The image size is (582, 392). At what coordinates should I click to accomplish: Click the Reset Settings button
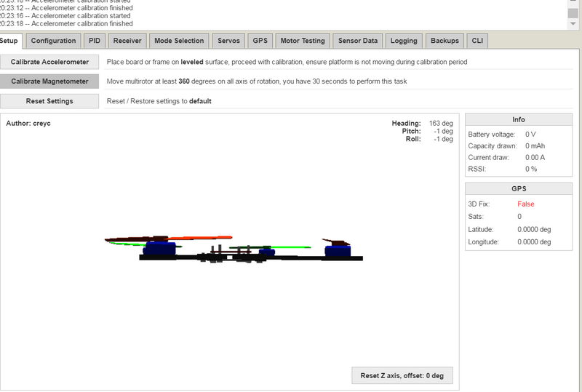(49, 101)
